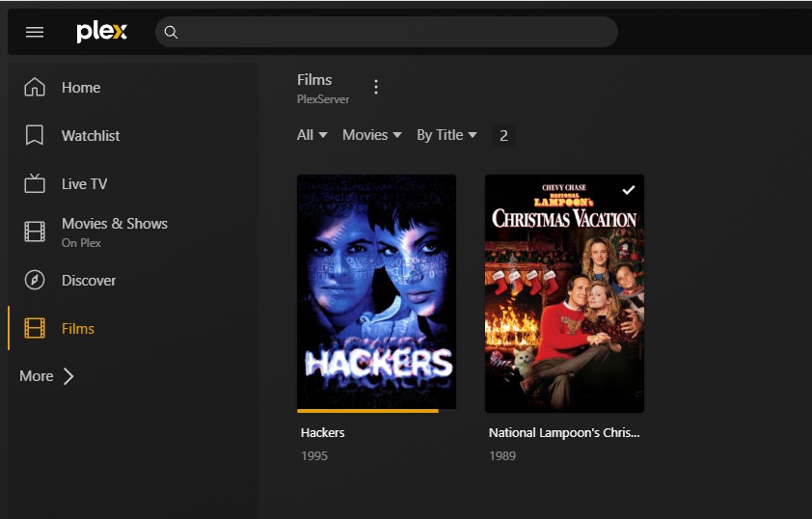Click the Watchlist bookmark icon
Viewport: 812px width, 519px height.
pos(35,135)
